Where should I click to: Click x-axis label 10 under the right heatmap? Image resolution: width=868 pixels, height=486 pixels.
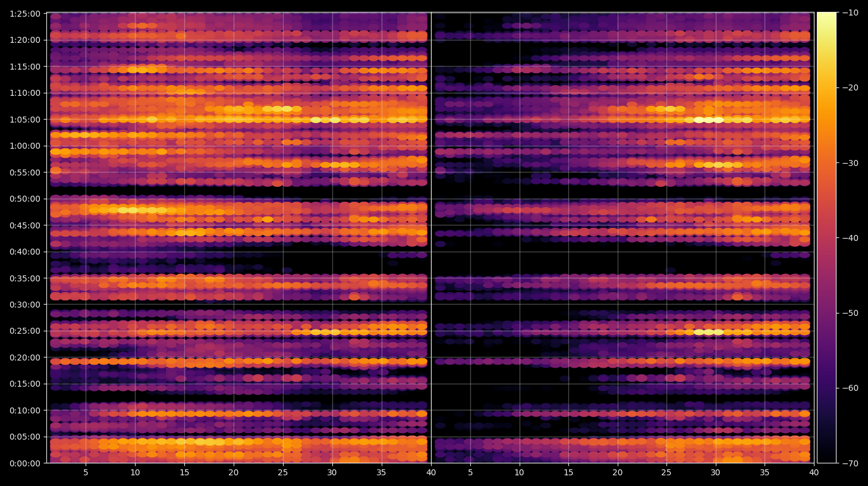(x=519, y=473)
